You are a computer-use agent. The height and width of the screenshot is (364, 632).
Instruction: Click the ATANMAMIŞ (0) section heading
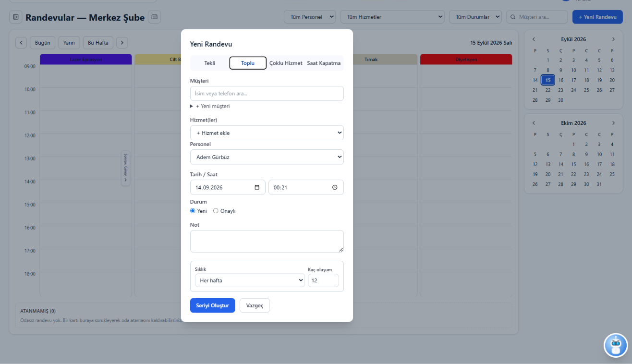tap(38, 311)
